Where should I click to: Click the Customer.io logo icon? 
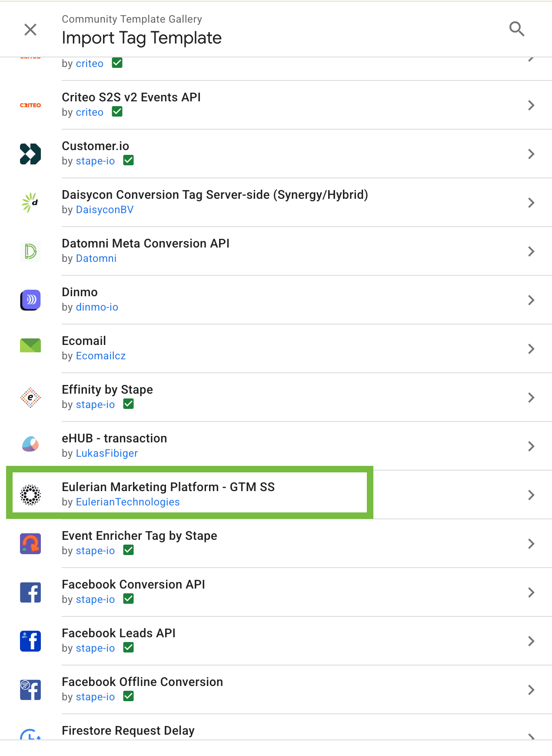[x=30, y=154]
